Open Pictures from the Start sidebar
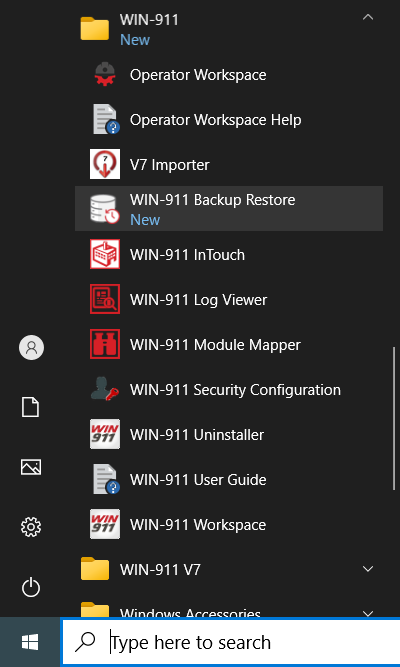 31,467
